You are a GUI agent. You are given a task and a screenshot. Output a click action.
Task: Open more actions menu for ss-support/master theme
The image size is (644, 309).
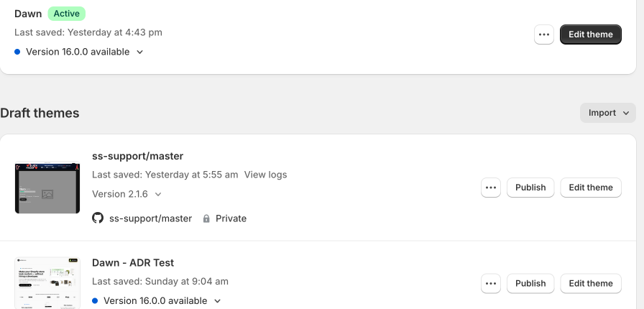pos(491,188)
